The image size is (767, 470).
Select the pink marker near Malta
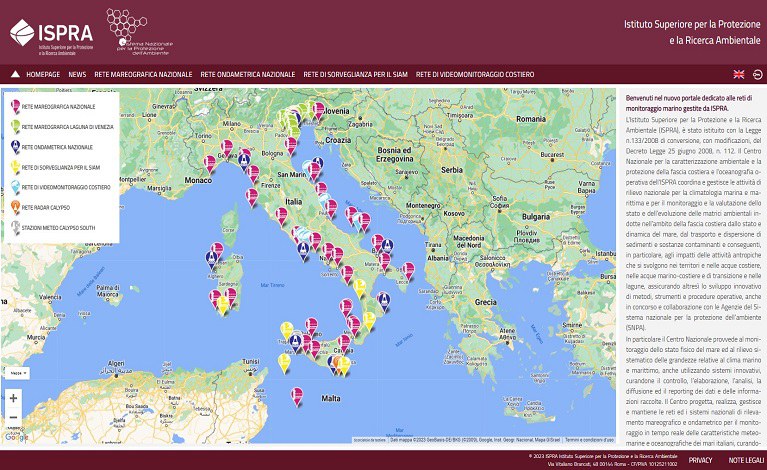[x=297, y=394]
